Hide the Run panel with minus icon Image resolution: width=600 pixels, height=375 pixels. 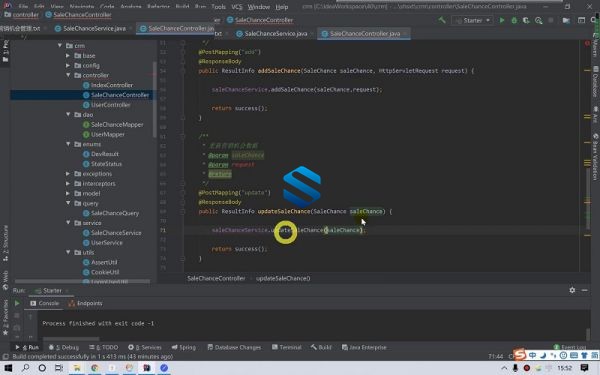click(x=584, y=290)
